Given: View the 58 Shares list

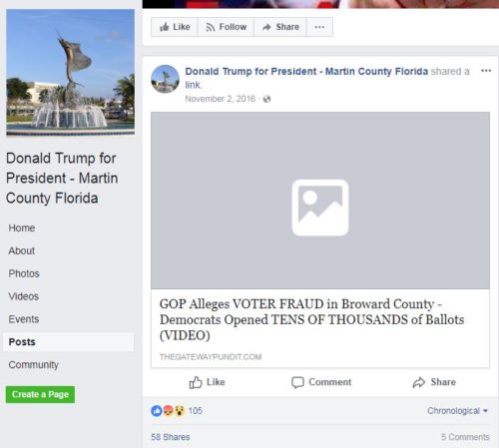Looking at the screenshot, I should click(171, 437).
